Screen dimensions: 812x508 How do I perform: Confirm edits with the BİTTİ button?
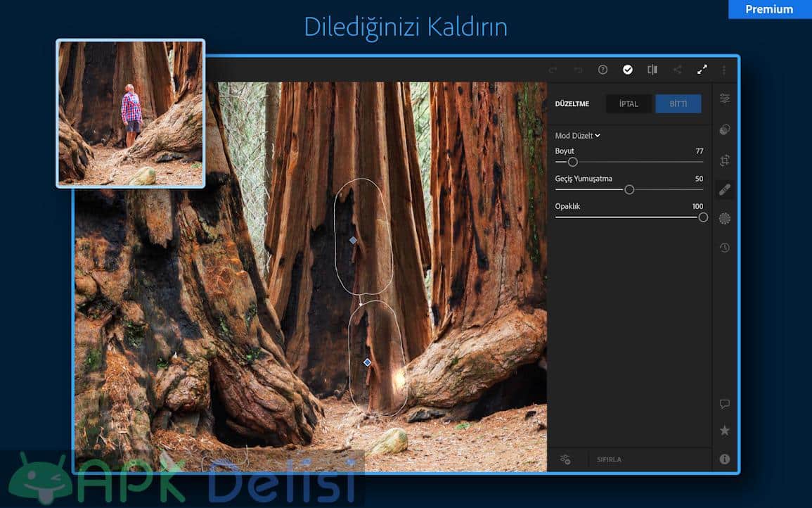point(678,104)
